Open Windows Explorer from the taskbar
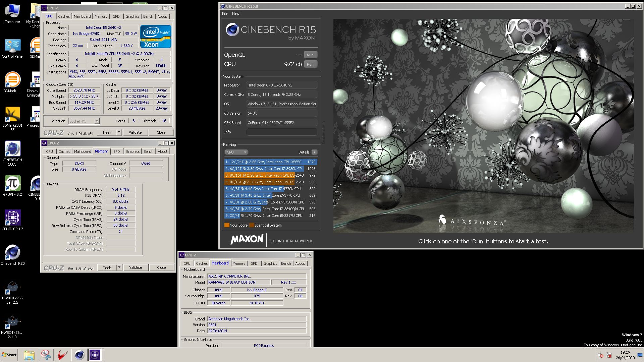The width and height of the screenshot is (644, 362). (29, 355)
